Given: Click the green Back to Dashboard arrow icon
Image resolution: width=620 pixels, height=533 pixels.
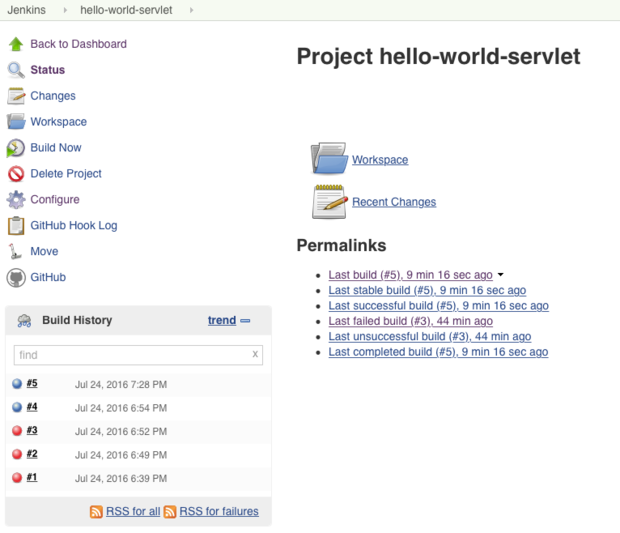Looking at the screenshot, I should [16, 44].
